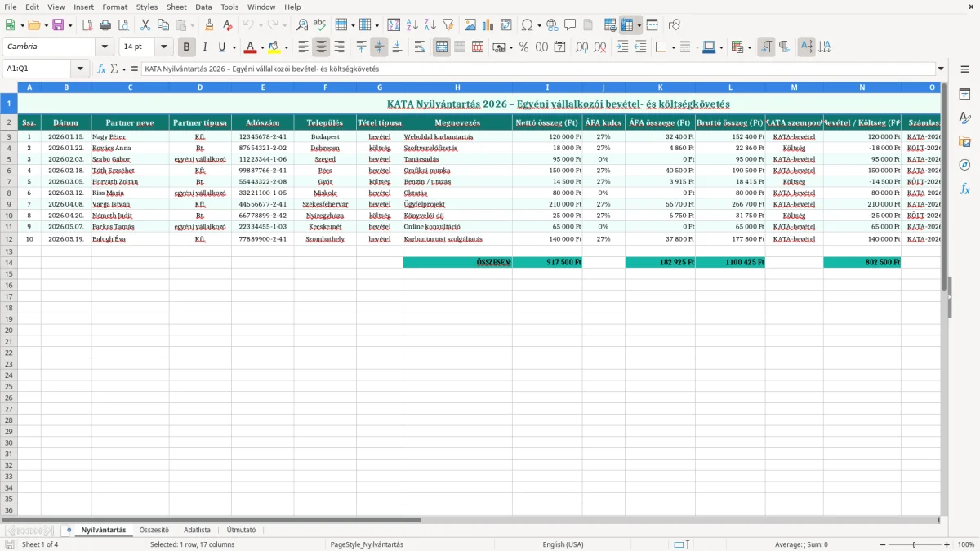Toggle Align Left
This screenshot has width=980, height=551.
pos(303,47)
